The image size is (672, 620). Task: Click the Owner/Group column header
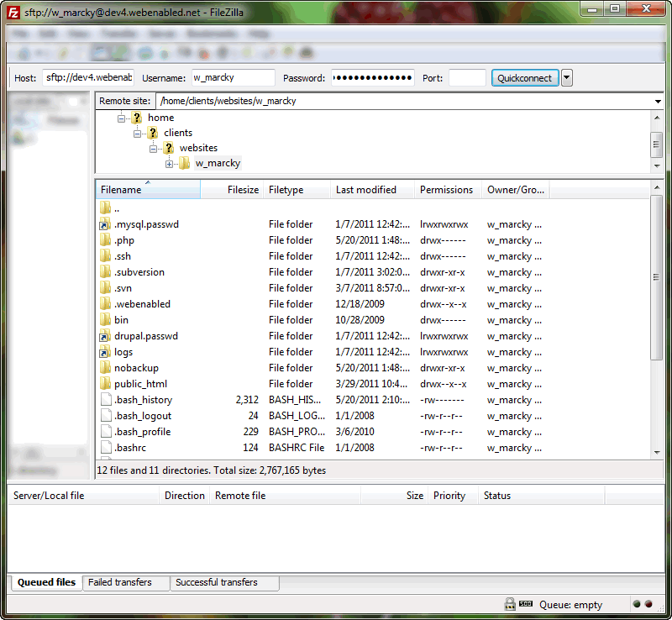[516, 190]
